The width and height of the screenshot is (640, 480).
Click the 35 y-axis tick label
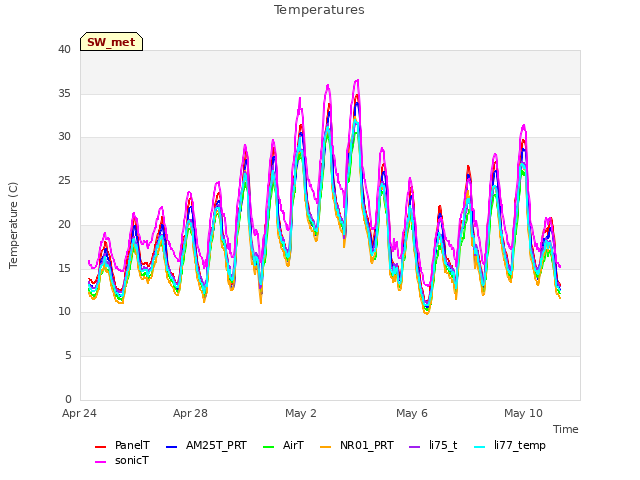pos(64,93)
